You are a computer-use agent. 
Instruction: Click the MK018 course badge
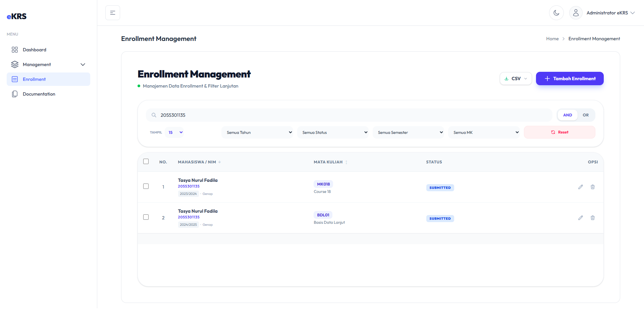point(323,184)
